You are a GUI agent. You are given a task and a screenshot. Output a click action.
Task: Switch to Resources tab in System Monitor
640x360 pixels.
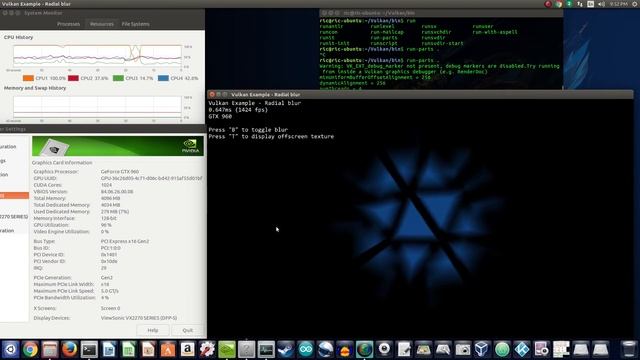tap(102, 24)
